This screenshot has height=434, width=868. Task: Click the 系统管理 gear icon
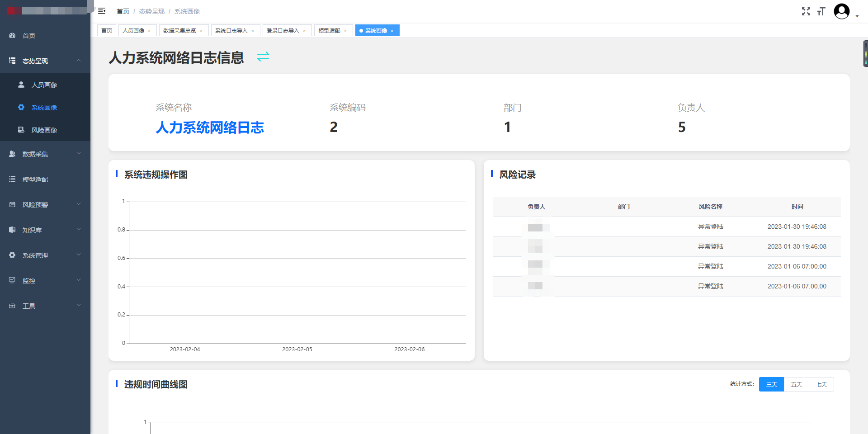click(x=12, y=255)
